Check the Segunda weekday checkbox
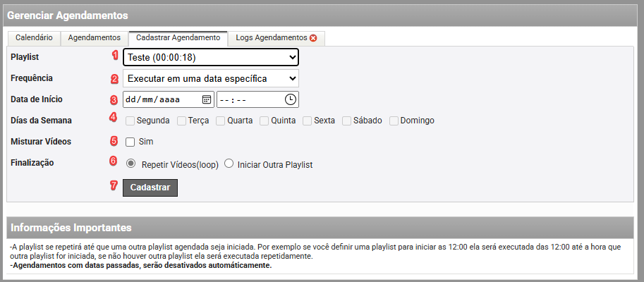The width and height of the screenshot is (644, 282). click(130, 121)
